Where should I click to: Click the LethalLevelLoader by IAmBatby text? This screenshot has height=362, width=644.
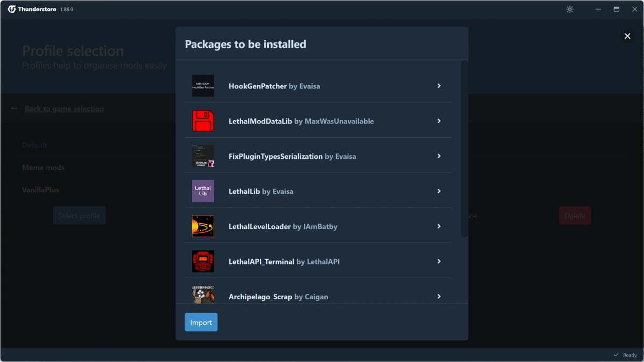(283, 226)
